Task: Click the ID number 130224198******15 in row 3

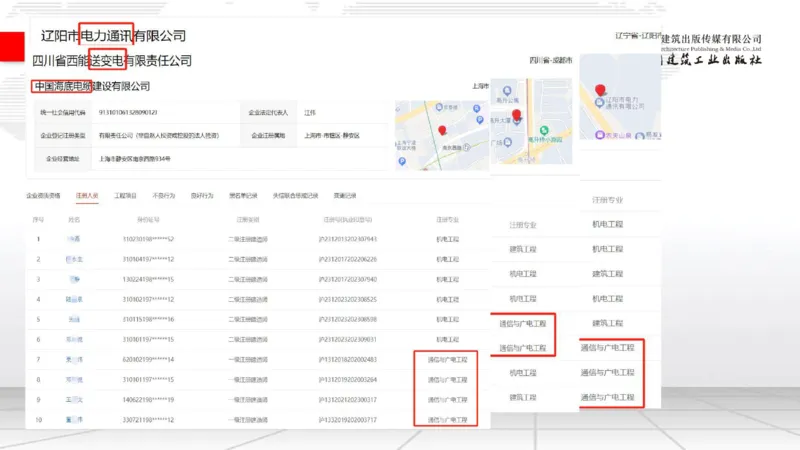Action: coord(148,280)
